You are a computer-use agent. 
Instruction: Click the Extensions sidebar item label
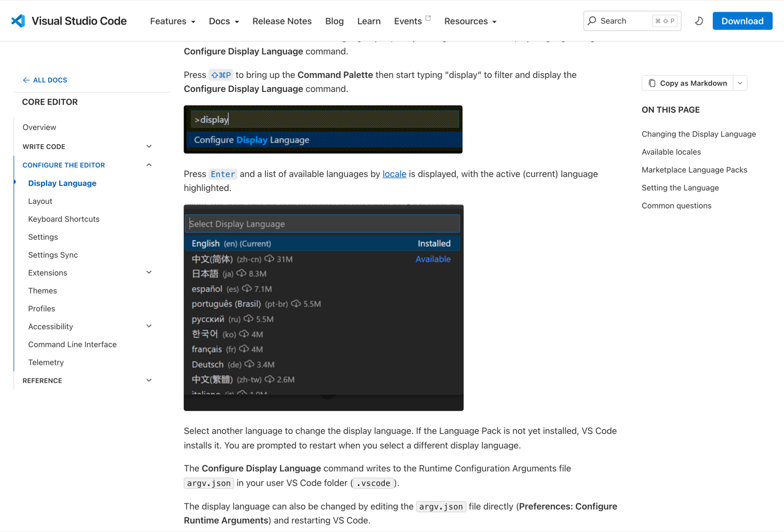click(48, 273)
